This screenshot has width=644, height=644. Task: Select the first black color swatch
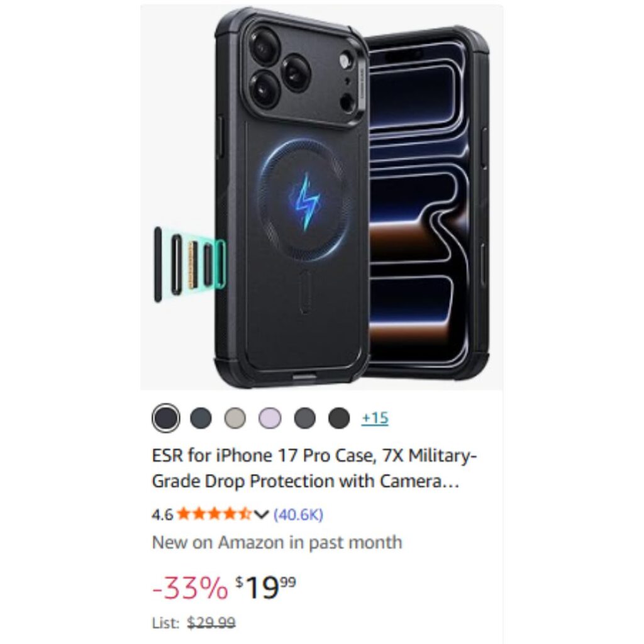pyautogui.click(x=166, y=418)
